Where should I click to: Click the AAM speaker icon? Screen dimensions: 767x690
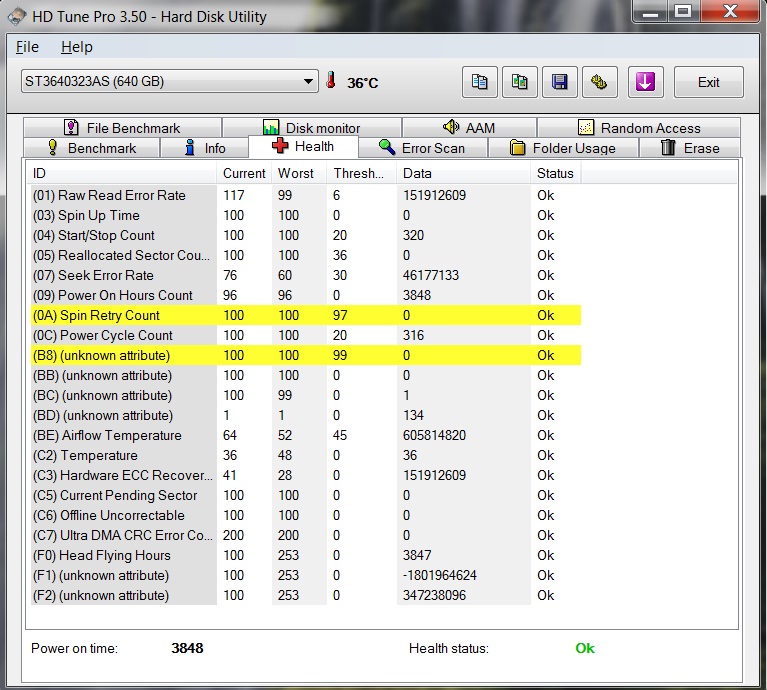451,127
